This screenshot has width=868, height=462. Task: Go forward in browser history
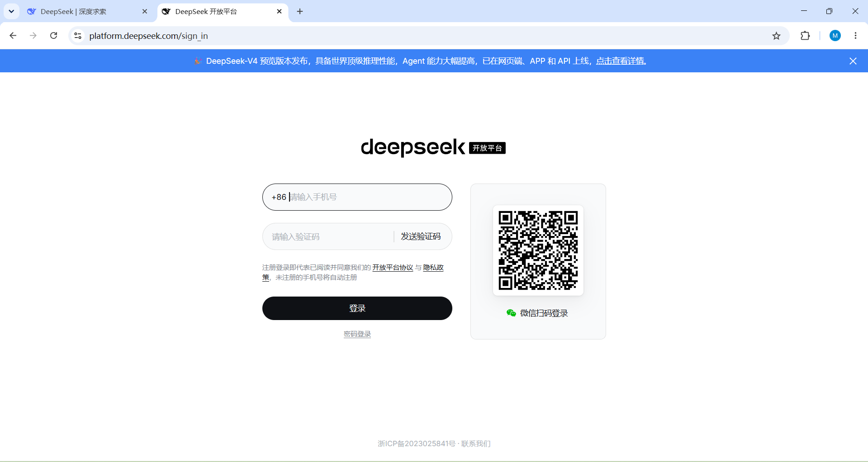point(33,36)
